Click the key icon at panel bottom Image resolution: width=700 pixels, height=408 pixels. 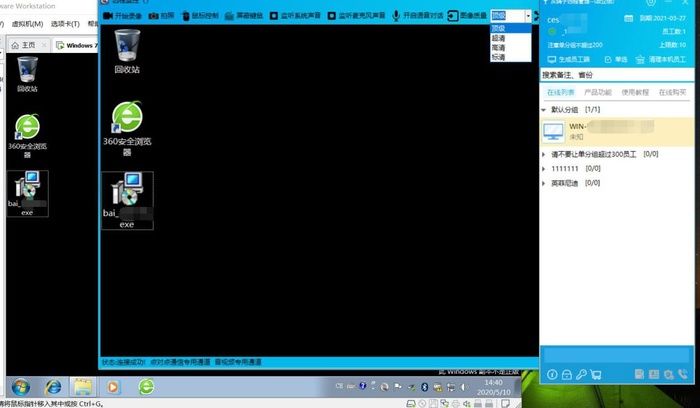(581, 375)
